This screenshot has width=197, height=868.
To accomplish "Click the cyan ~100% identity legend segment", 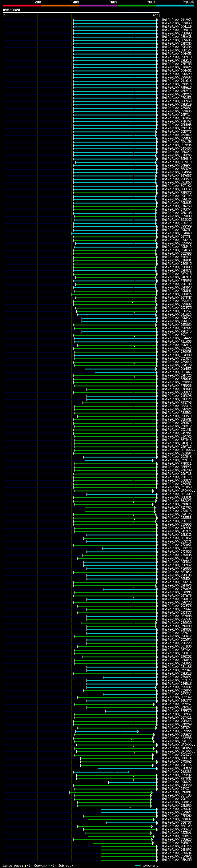I will 175,6.
